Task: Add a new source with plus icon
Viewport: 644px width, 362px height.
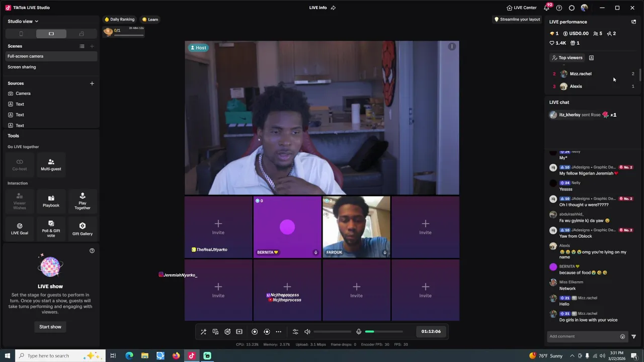Action: click(92, 83)
